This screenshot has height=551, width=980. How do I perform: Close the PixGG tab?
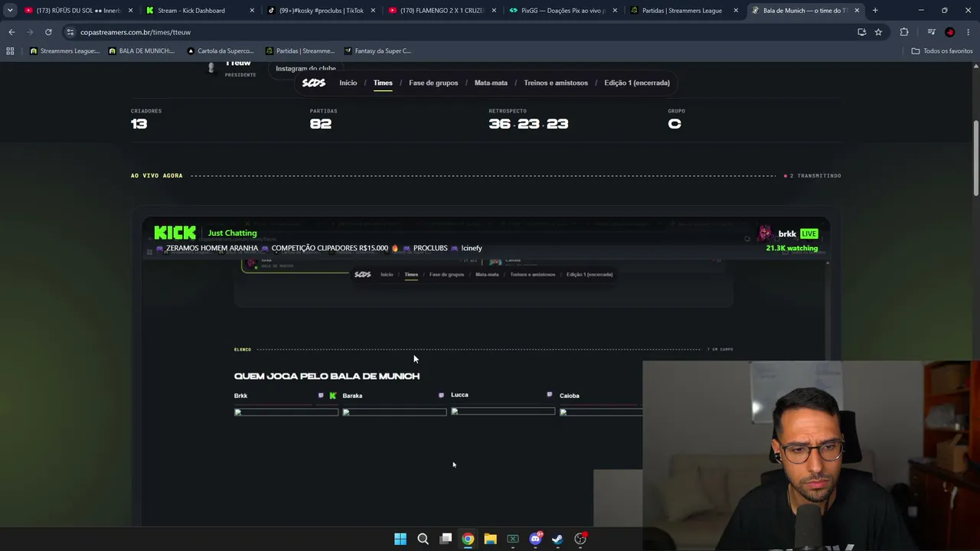(615, 11)
